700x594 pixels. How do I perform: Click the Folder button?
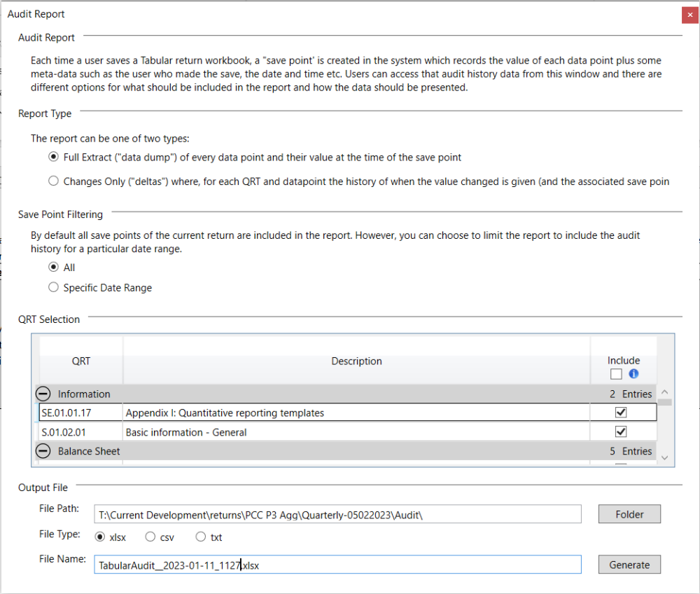tap(629, 513)
